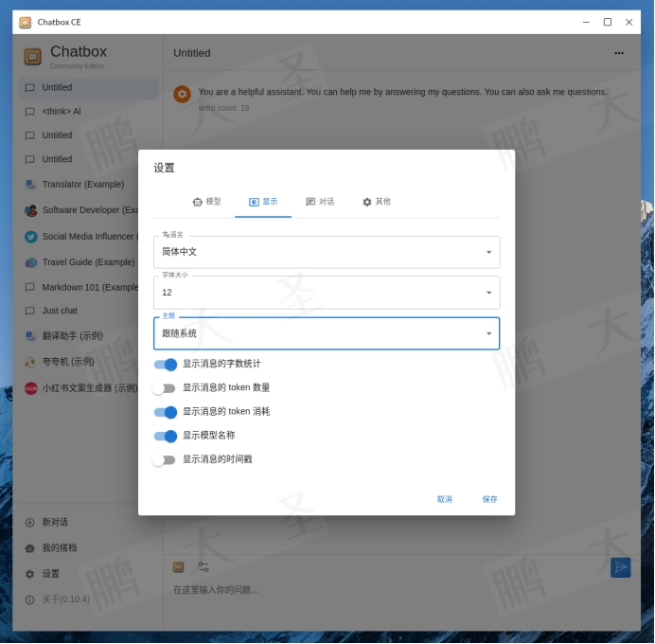Click the word count: 19 label
The width and height of the screenshot is (655, 644).
pyautogui.click(x=223, y=108)
